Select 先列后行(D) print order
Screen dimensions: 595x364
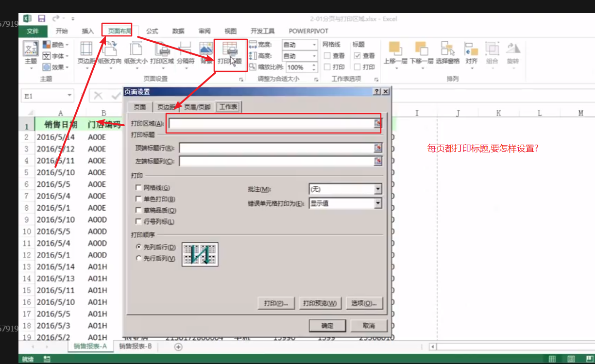(139, 248)
